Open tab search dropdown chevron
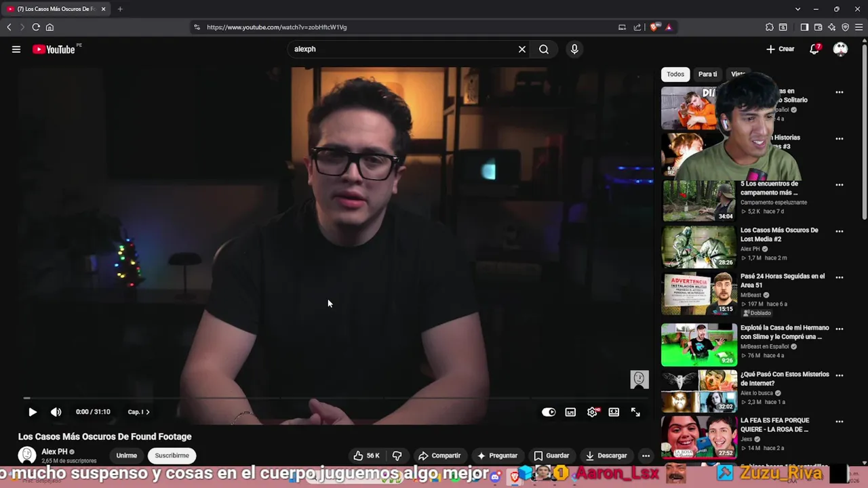Image resolution: width=868 pixels, height=488 pixels. point(798,9)
